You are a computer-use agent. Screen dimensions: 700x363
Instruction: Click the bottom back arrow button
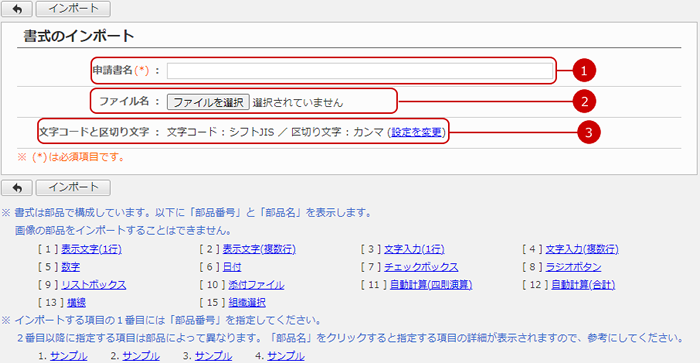[x=17, y=188]
